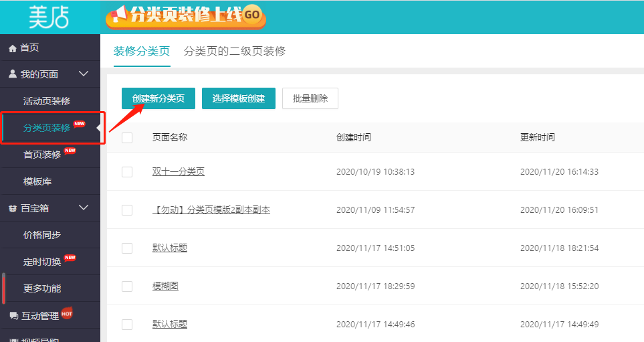Click the 美店 logo
This screenshot has height=342, width=644.
coord(48,17)
